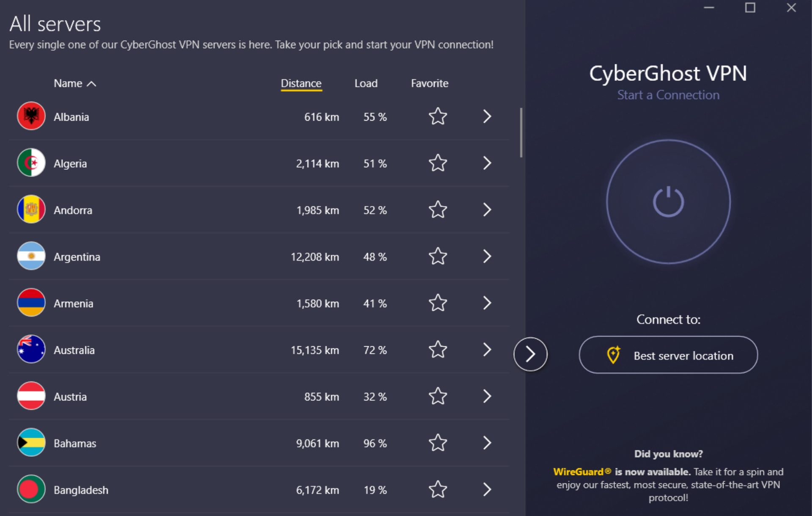
Task: Click the Albania country flag icon
Action: click(30, 116)
